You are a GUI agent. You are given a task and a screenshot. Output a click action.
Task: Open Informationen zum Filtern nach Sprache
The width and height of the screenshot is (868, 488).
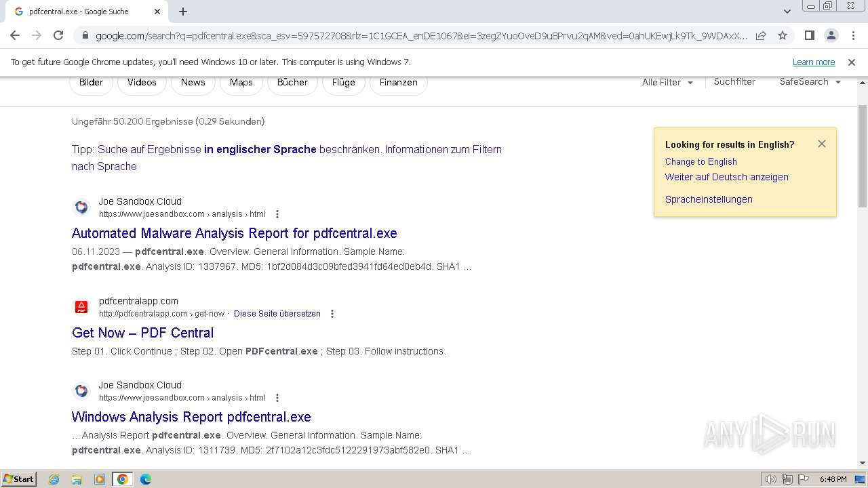tap(287, 157)
